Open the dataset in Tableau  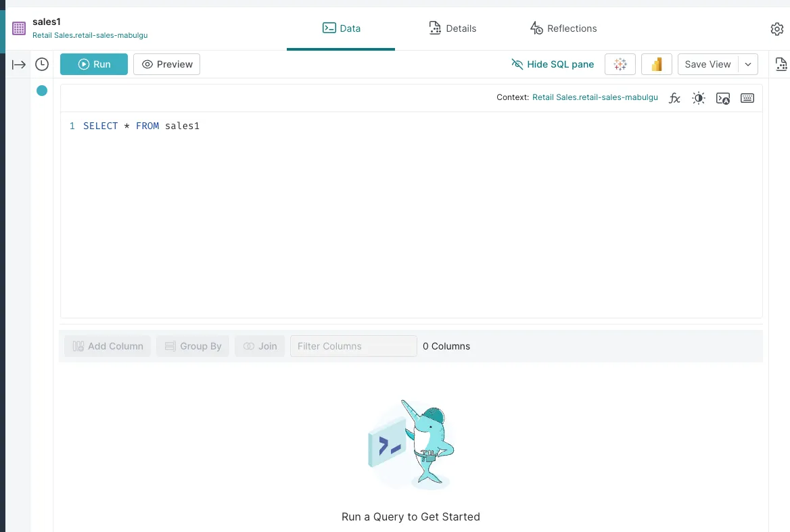620,64
